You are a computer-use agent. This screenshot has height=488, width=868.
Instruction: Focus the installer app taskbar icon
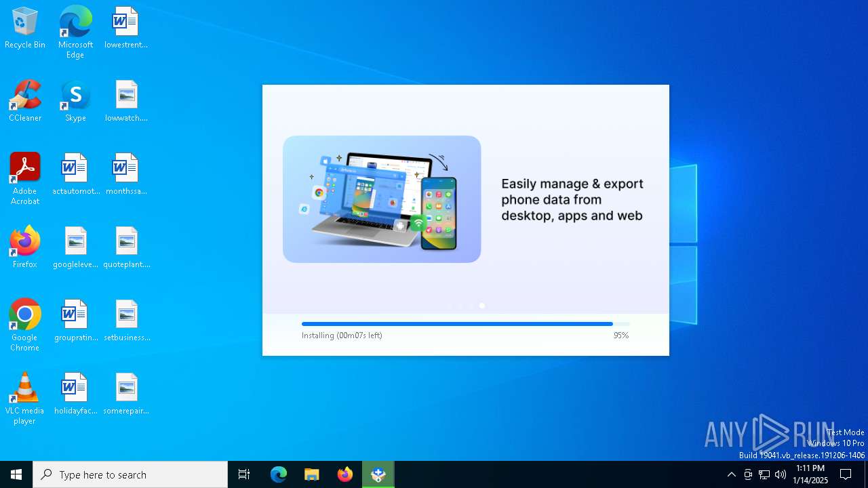pyautogui.click(x=378, y=474)
